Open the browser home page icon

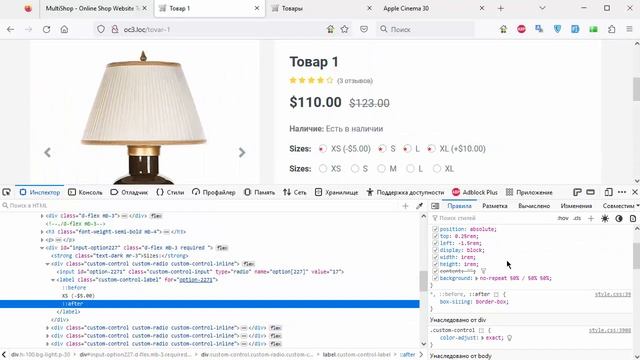pyautogui.click(x=64, y=29)
